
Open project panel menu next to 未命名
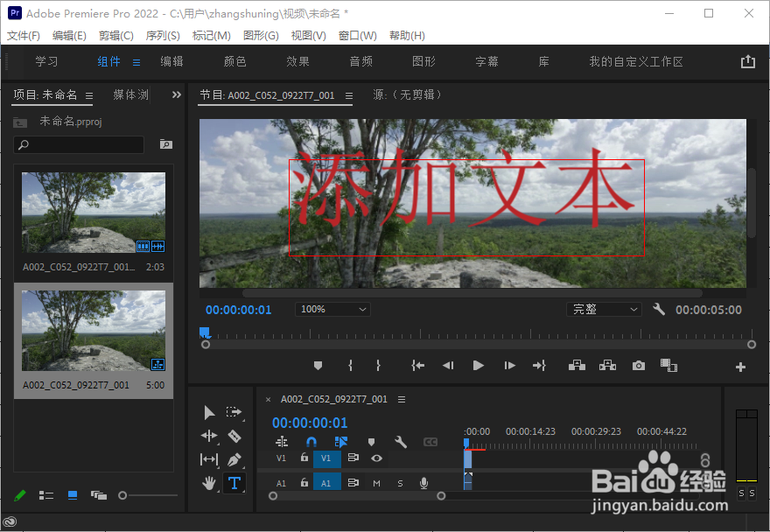click(x=89, y=95)
